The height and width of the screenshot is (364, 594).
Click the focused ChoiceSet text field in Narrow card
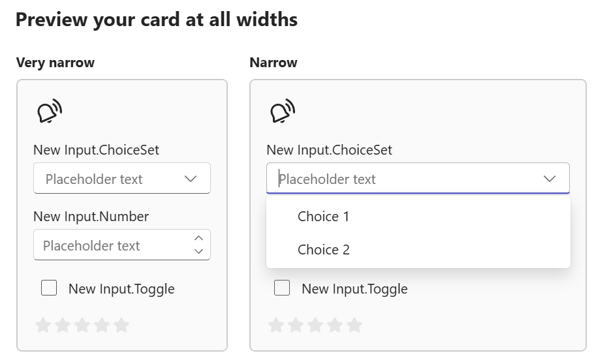(392, 179)
